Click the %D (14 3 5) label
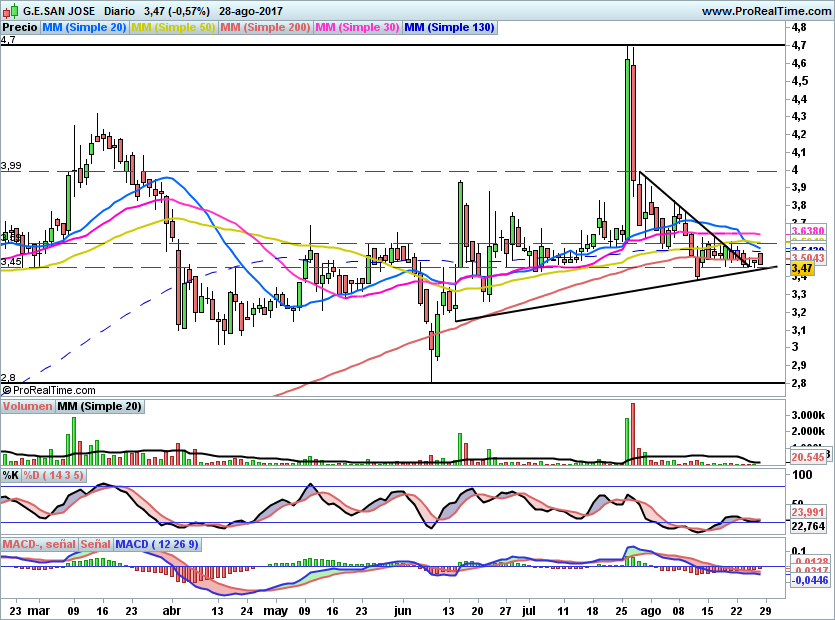 pos(54,474)
